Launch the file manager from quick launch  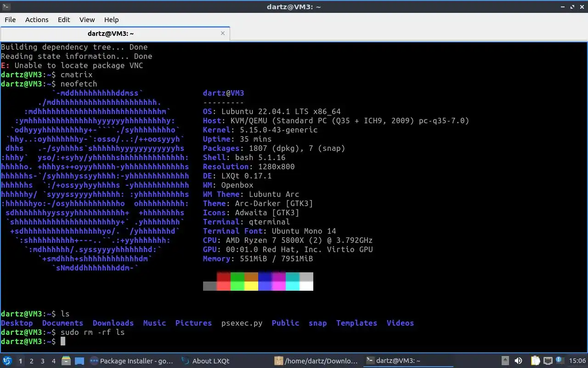tap(66, 361)
